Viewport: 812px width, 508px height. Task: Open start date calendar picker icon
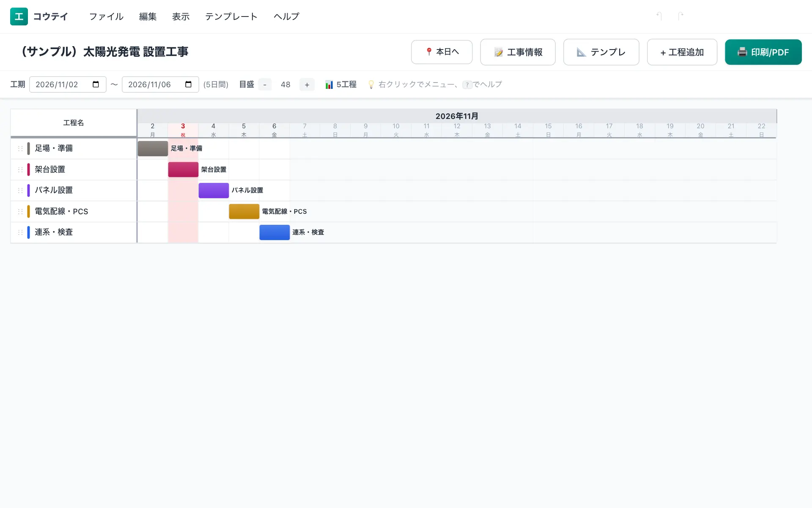tap(96, 84)
